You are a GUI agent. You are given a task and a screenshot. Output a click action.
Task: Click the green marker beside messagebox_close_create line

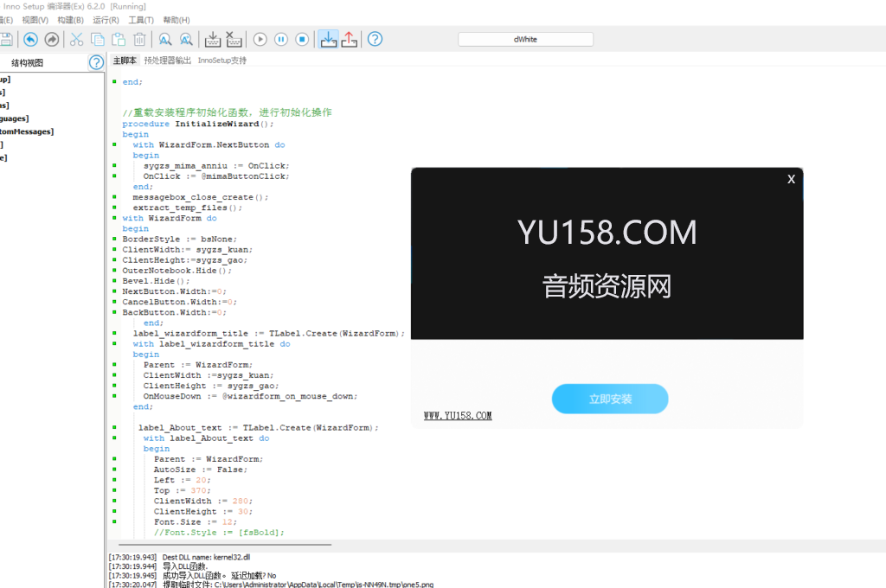click(114, 197)
